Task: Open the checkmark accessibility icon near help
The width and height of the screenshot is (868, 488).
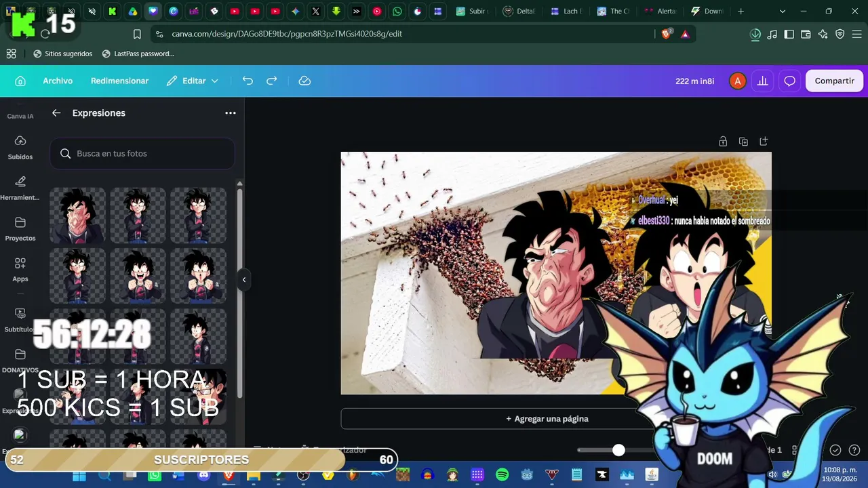Action: (835, 450)
